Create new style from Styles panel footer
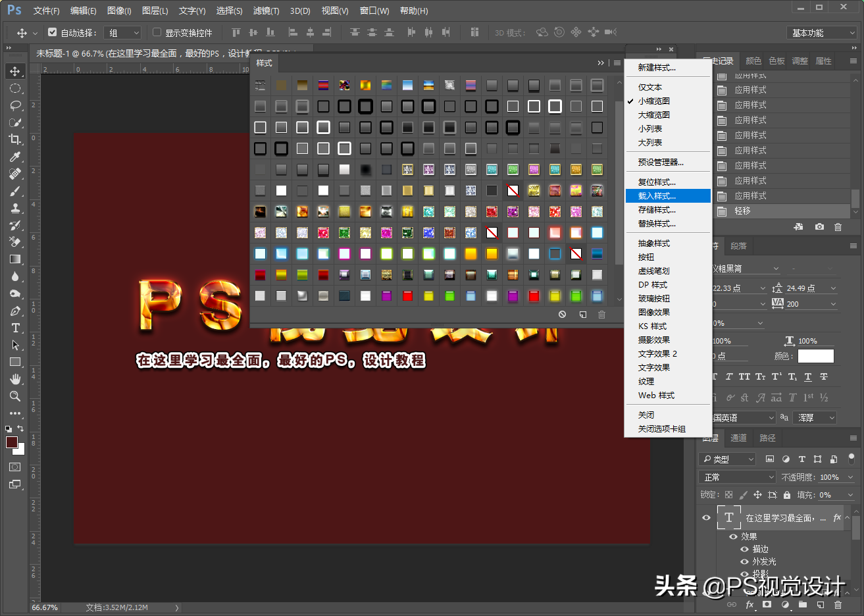Image resolution: width=864 pixels, height=616 pixels. pyautogui.click(x=582, y=315)
